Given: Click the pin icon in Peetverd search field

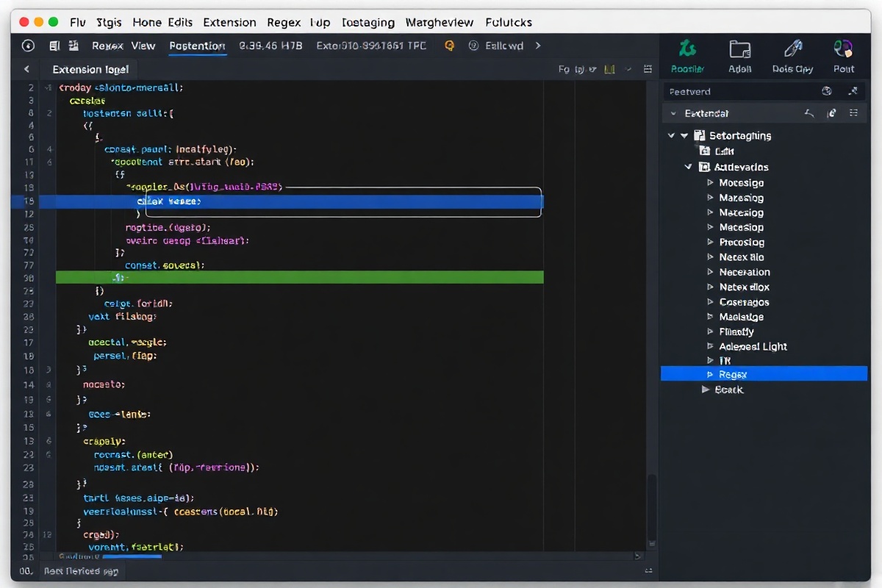Looking at the screenshot, I should click(x=853, y=91).
